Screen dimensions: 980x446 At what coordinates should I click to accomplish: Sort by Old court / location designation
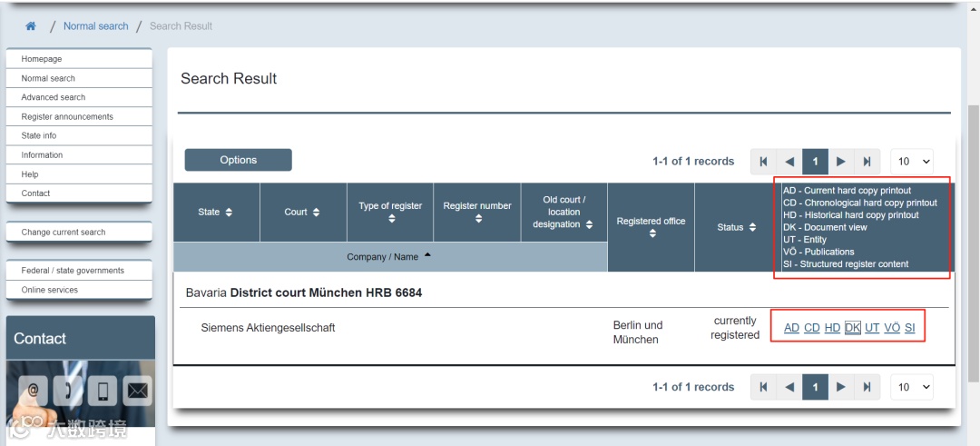563,212
